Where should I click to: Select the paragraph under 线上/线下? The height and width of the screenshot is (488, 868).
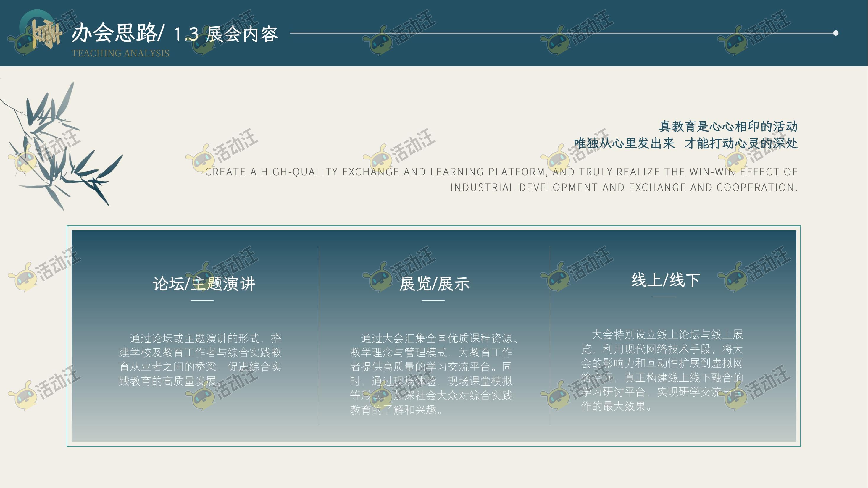(662, 370)
